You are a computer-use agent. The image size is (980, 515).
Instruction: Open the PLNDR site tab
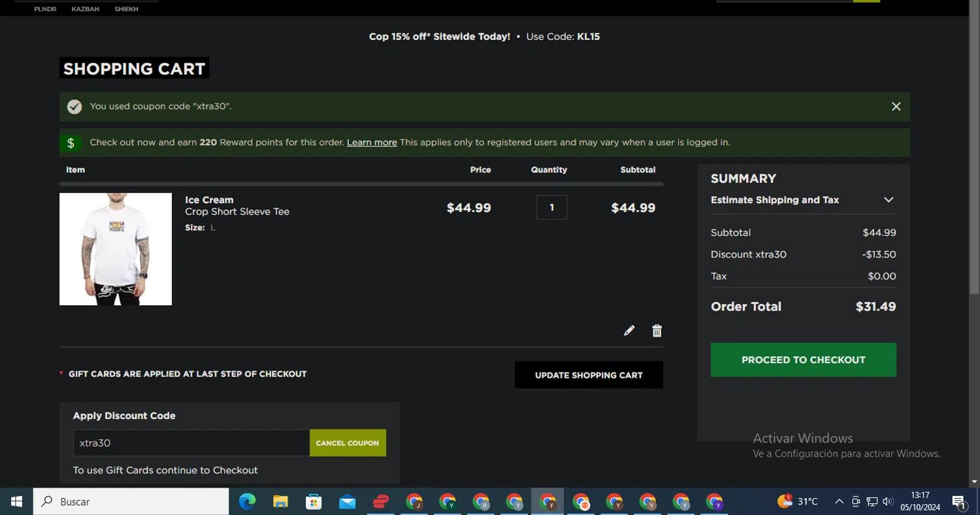coord(45,9)
